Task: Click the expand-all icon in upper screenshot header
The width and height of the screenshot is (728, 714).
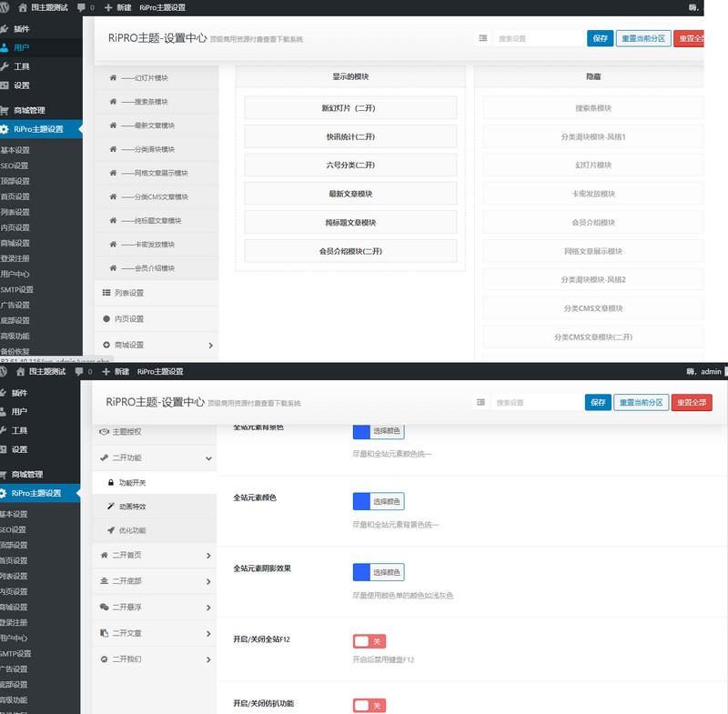Action: pos(483,38)
